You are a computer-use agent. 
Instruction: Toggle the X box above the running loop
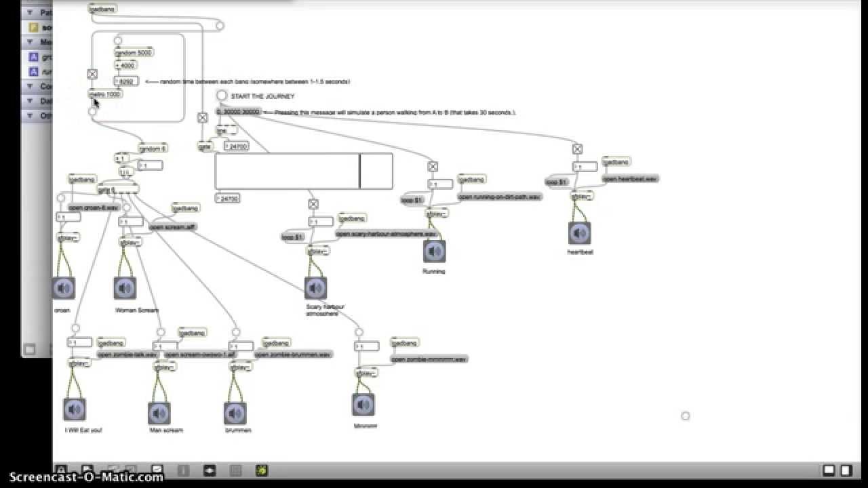433,166
